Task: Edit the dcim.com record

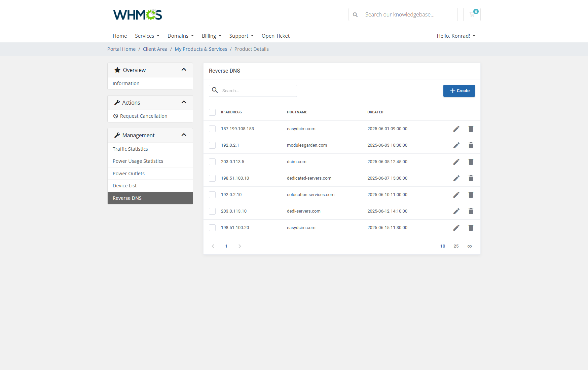Action: click(x=456, y=162)
